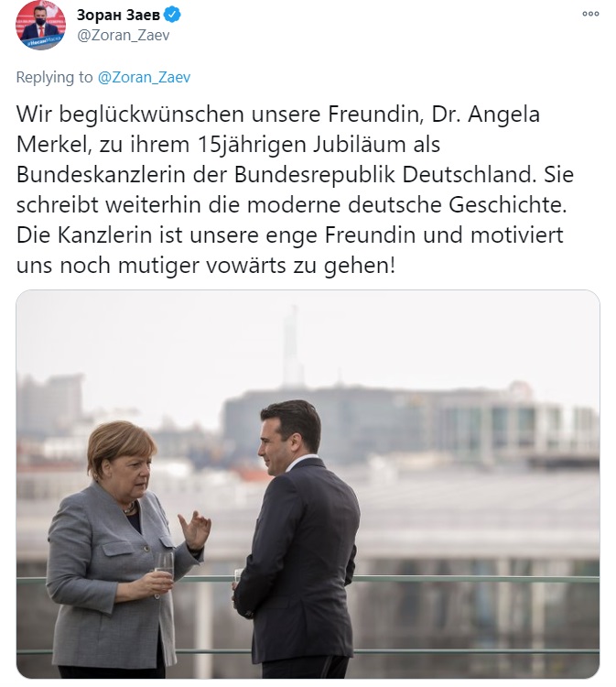The height and width of the screenshot is (687, 616).
Task: Follow the blue @Zoran_Zaev link after Replying to
Action: (144, 77)
